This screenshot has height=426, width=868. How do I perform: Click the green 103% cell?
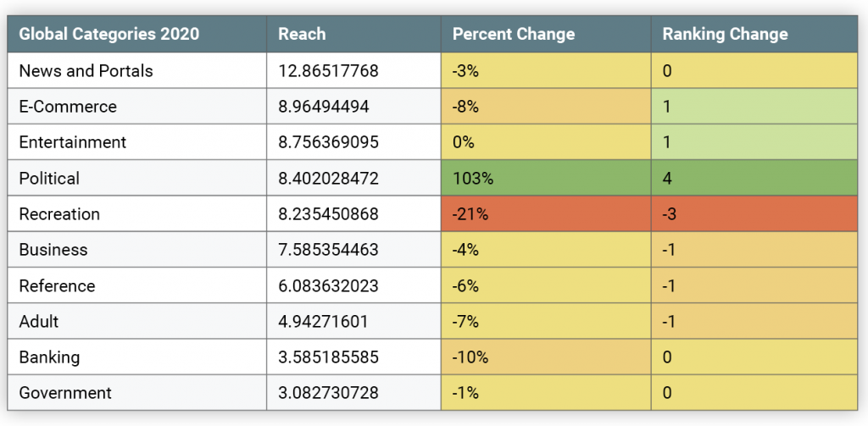[545, 179]
